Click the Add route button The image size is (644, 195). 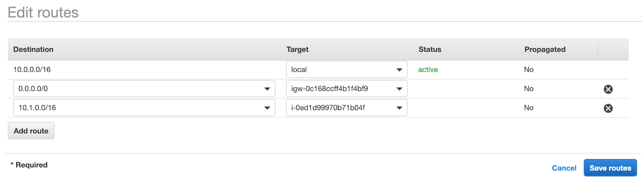31,131
